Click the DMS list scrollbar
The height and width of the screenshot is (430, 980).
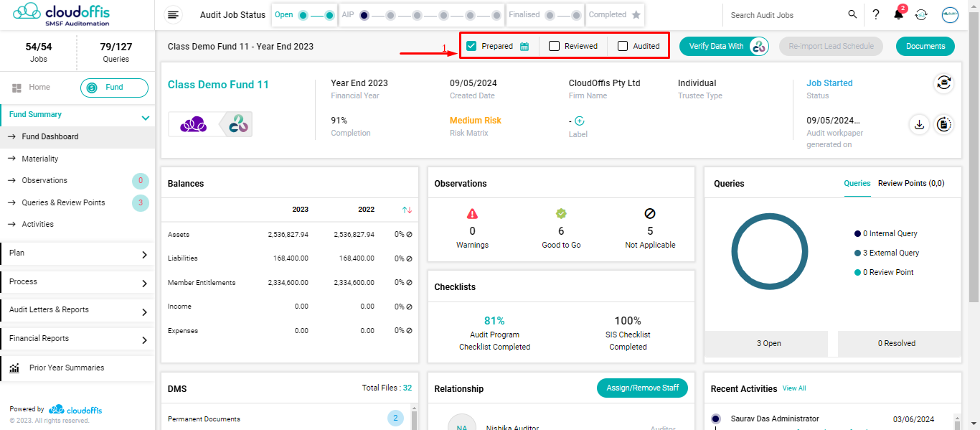(x=413, y=420)
